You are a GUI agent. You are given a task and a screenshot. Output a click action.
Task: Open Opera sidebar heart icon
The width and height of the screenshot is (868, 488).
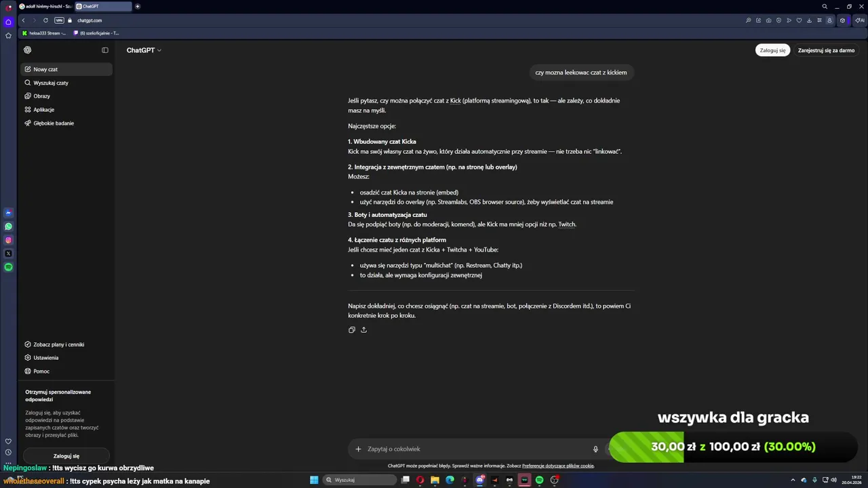coord(8,441)
